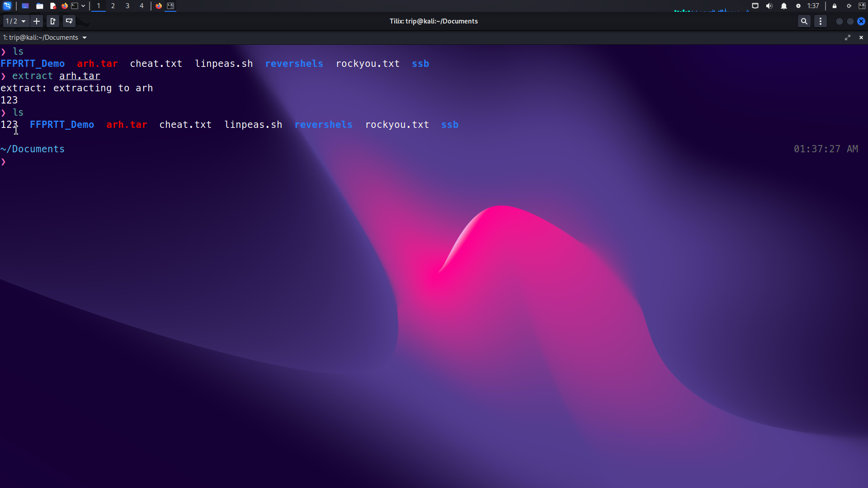The width and height of the screenshot is (868, 488).
Task: Add terminal right split icon
Action: point(53,21)
